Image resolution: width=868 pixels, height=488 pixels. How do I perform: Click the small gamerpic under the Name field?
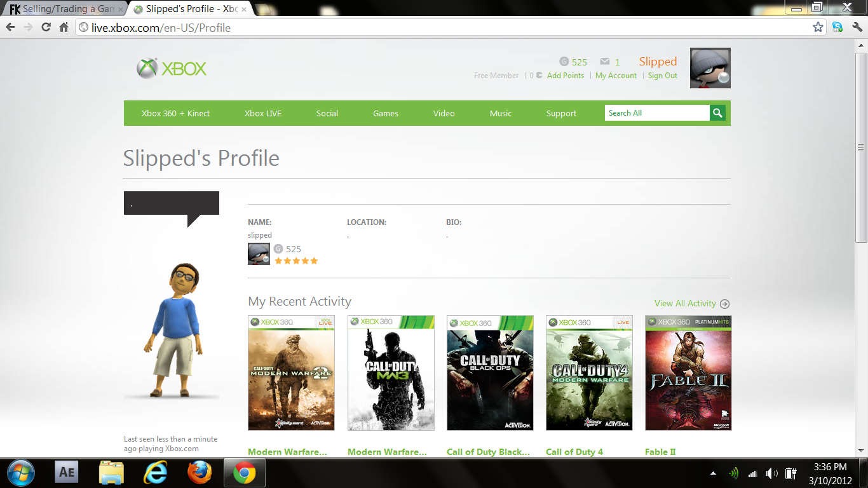click(x=259, y=254)
